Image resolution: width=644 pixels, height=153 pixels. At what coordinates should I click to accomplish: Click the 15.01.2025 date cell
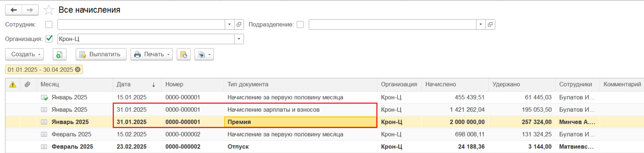[x=137, y=97]
